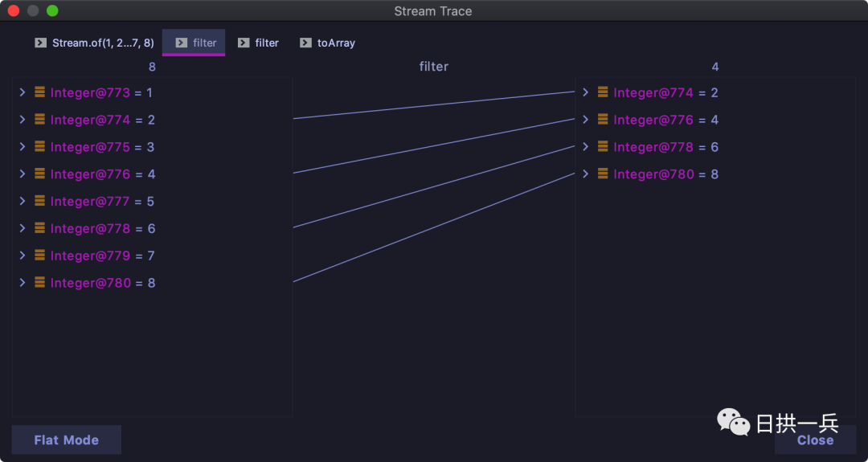Viewport: 868px width, 462px height.
Task: Select left row text Integer@779 = 7
Action: (102, 255)
